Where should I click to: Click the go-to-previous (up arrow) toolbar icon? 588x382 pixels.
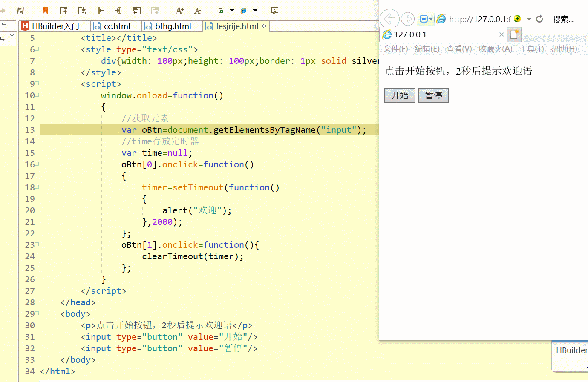click(63, 11)
